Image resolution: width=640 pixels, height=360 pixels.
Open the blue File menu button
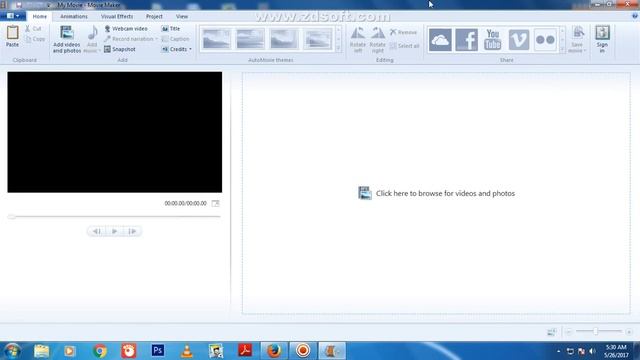click(x=13, y=16)
